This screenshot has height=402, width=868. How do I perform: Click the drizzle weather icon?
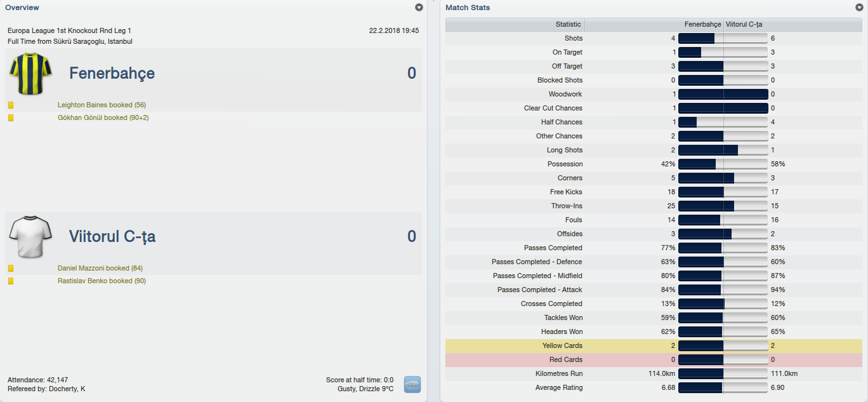tap(412, 384)
